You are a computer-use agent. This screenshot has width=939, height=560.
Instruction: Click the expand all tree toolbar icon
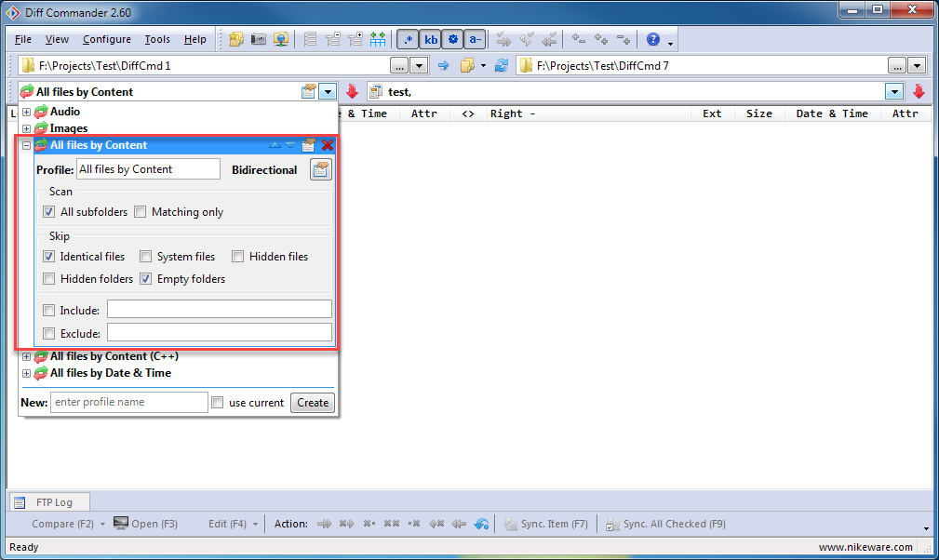(356, 39)
